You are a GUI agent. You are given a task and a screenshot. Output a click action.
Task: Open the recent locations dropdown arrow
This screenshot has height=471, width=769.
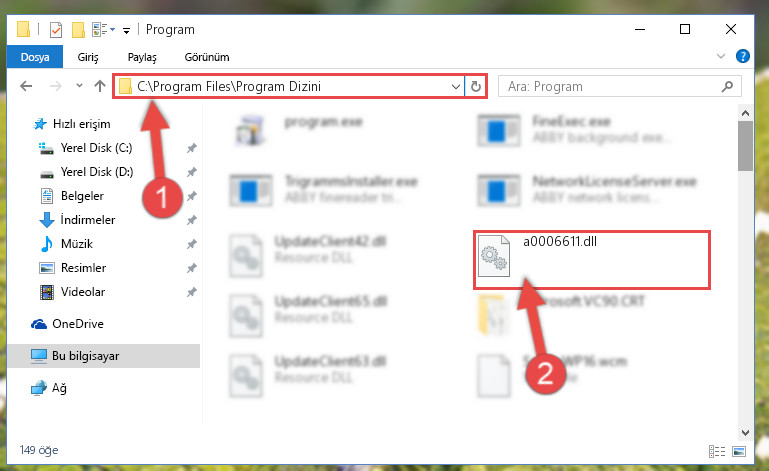tap(79, 86)
